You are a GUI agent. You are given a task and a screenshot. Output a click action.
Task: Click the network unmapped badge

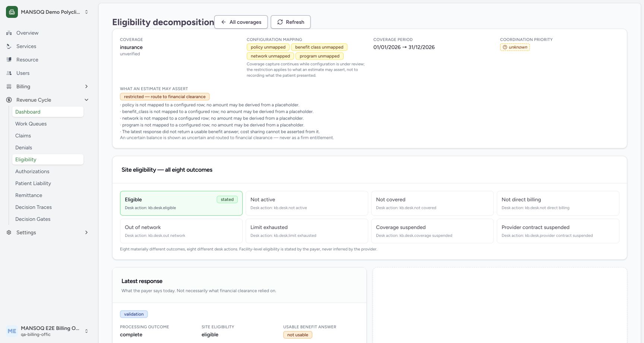click(270, 56)
